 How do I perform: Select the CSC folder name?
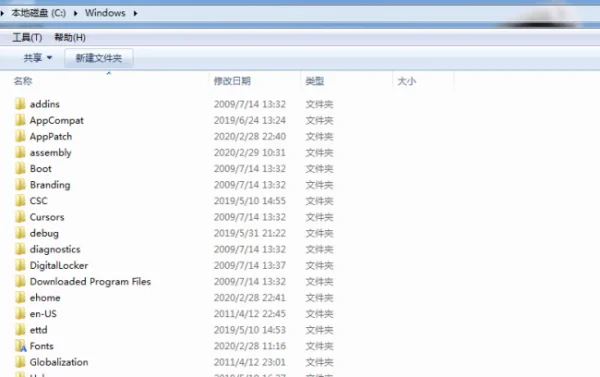coord(39,201)
